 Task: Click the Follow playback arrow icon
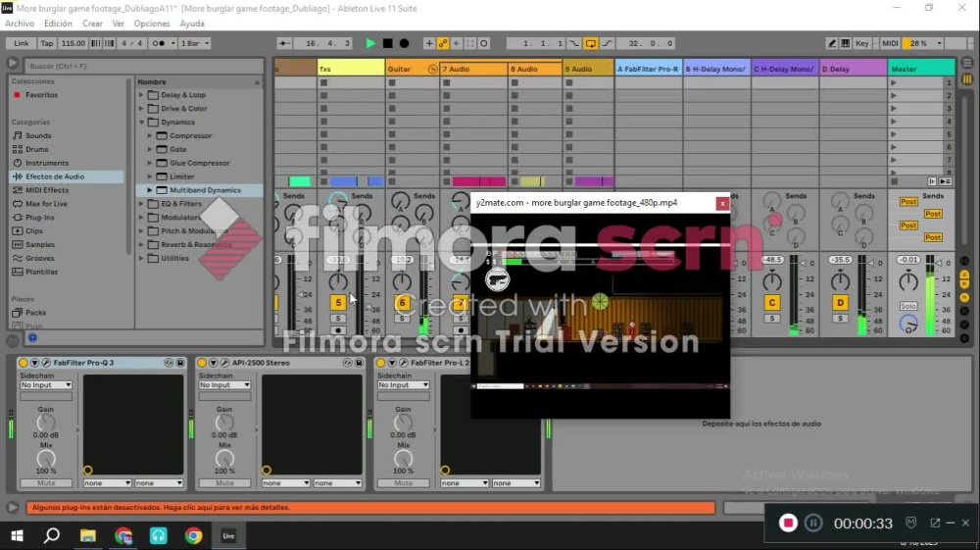284,43
